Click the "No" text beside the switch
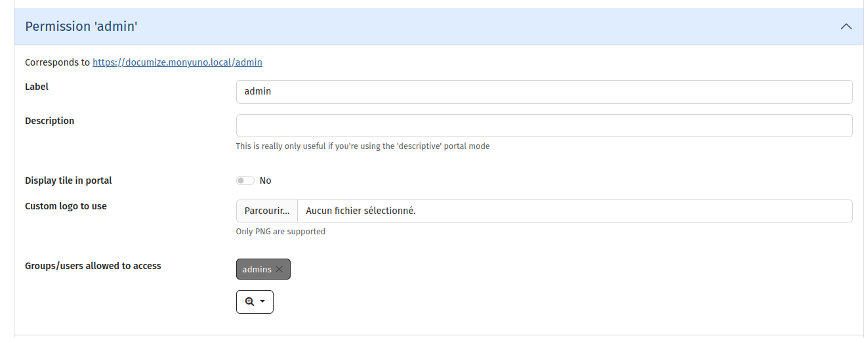Viewport: 868px width, 338px height. click(x=266, y=180)
